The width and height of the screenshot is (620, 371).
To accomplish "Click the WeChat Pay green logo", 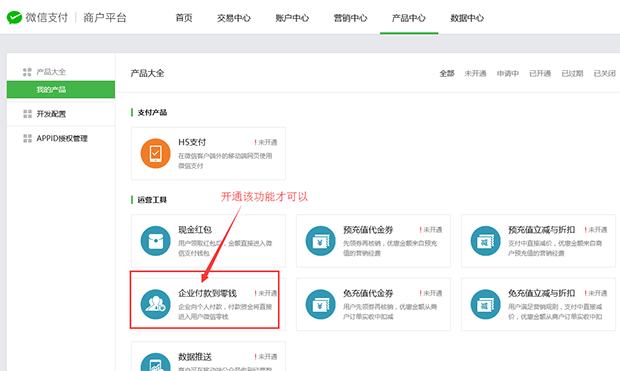I will (x=14, y=17).
